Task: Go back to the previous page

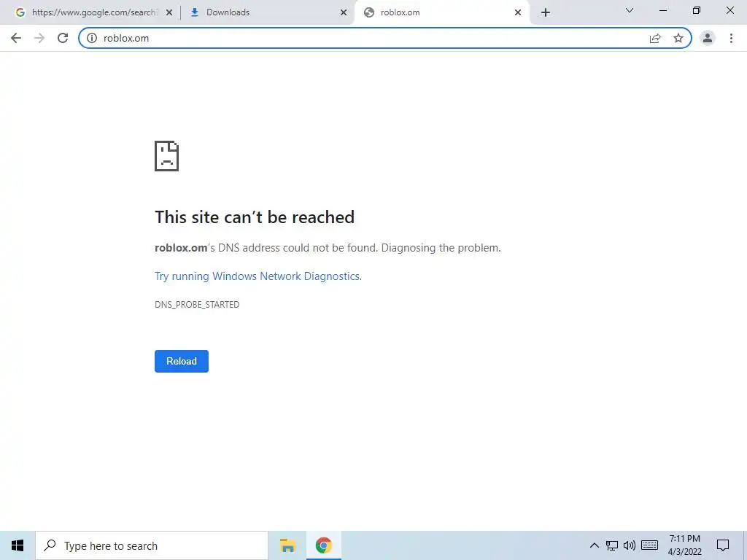Action: (x=16, y=38)
